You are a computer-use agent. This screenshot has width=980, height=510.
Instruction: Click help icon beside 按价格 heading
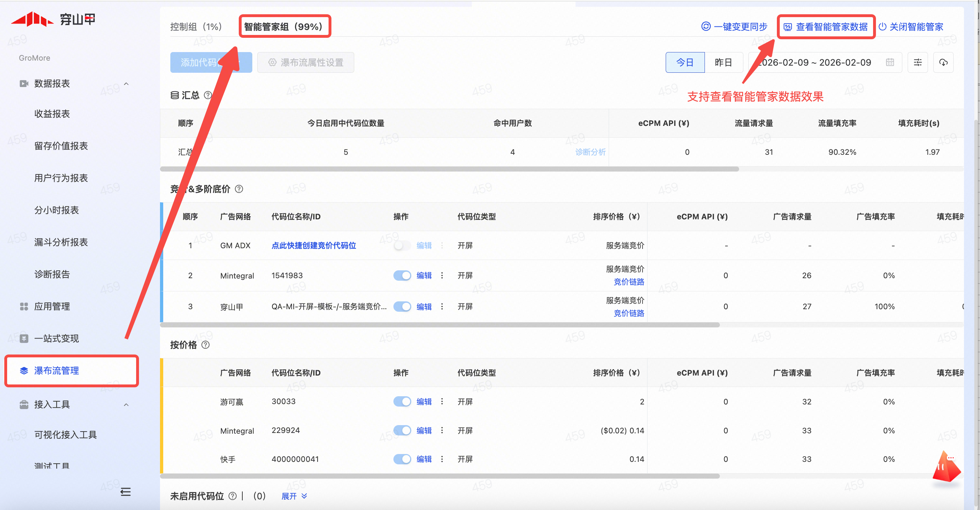pos(205,345)
